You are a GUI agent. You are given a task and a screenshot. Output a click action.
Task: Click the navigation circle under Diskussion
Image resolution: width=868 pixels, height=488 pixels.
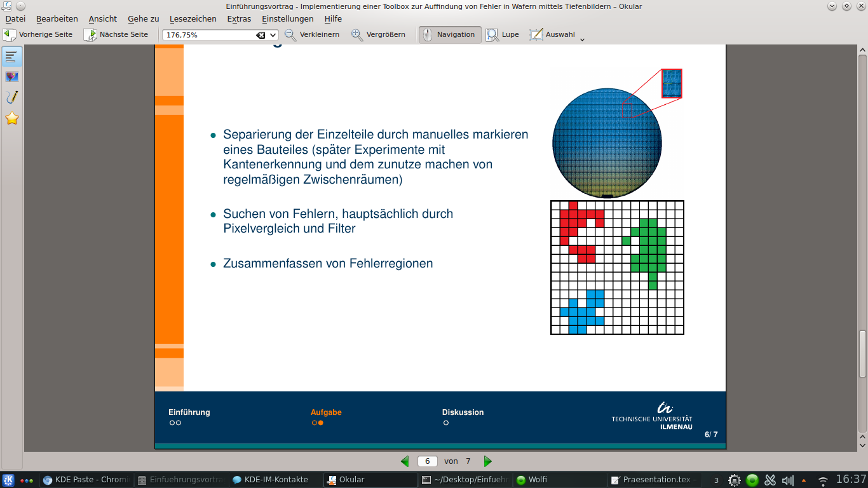(446, 423)
